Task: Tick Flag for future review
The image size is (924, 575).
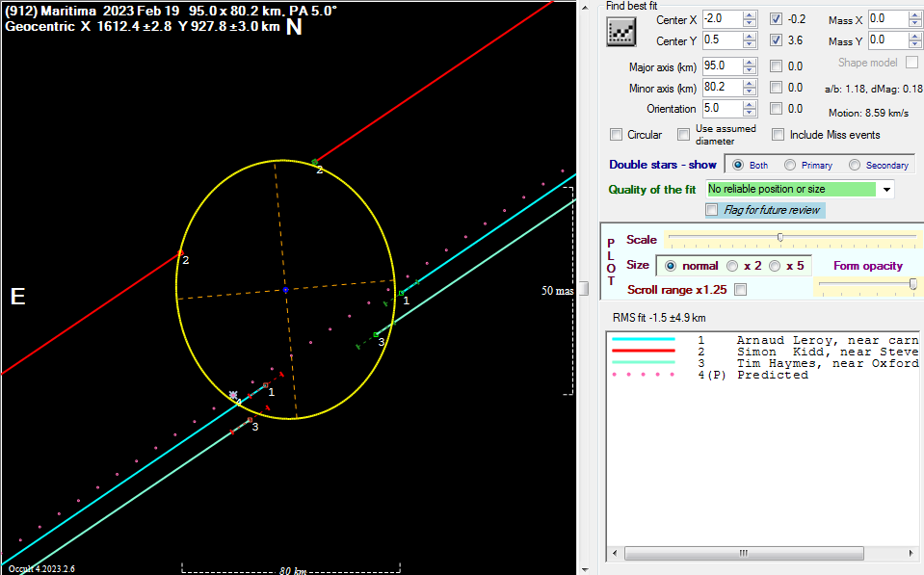Action: (x=712, y=210)
